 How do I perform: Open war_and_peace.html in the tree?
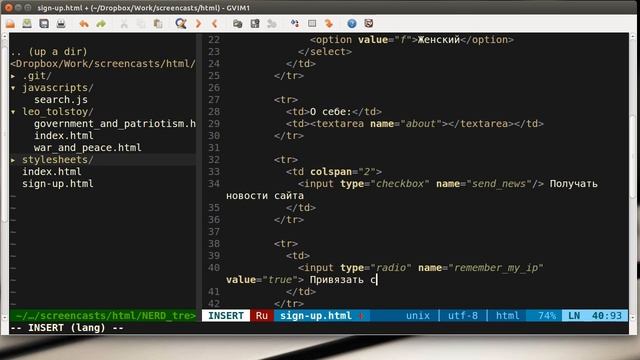click(88, 148)
